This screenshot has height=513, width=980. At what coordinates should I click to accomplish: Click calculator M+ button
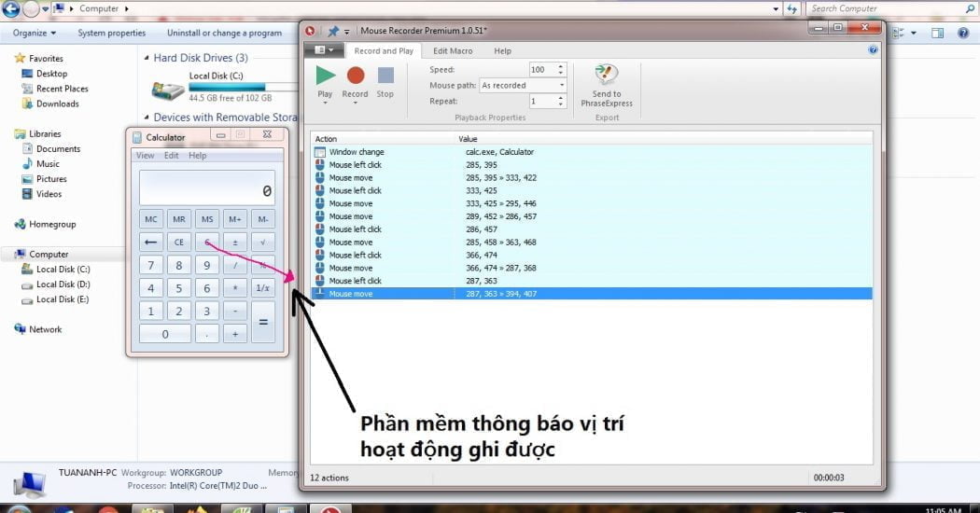coord(235,219)
